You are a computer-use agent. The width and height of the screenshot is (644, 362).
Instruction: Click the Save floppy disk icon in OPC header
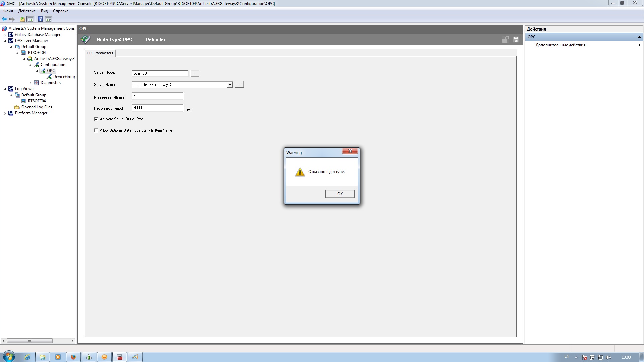click(x=516, y=39)
